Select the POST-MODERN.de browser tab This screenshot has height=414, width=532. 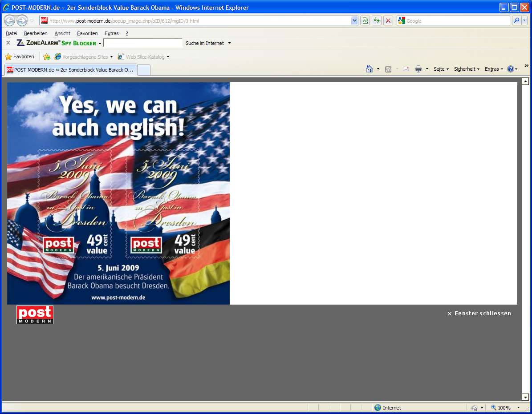tap(71, 69)
